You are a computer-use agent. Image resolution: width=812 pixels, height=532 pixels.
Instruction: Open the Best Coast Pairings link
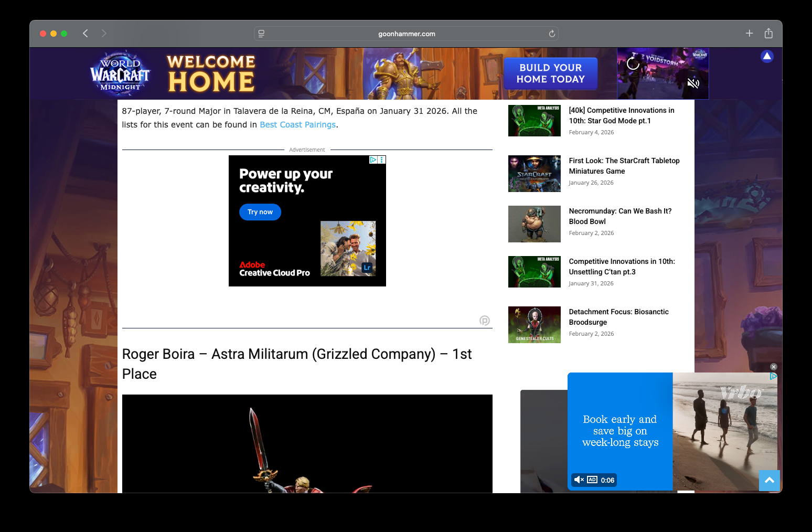297,125
